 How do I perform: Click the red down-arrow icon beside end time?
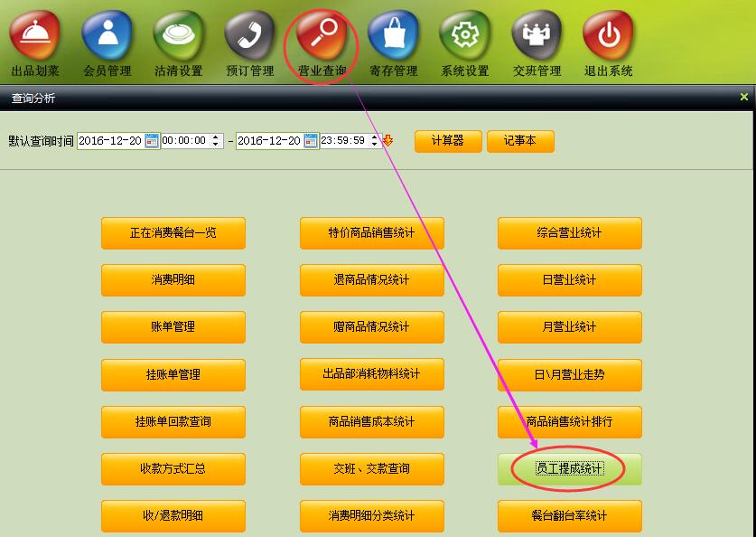387,140
